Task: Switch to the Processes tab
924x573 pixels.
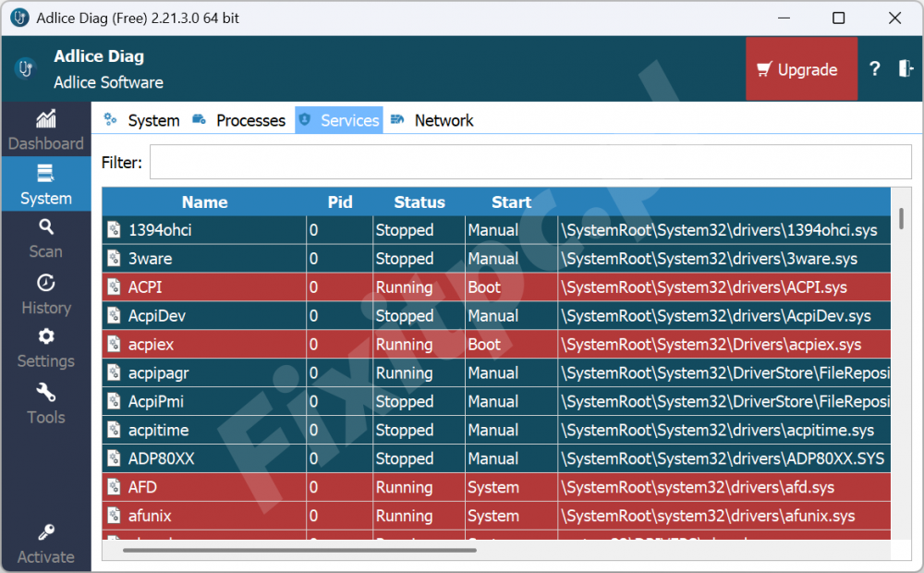Action: click(x=238, y=120)
